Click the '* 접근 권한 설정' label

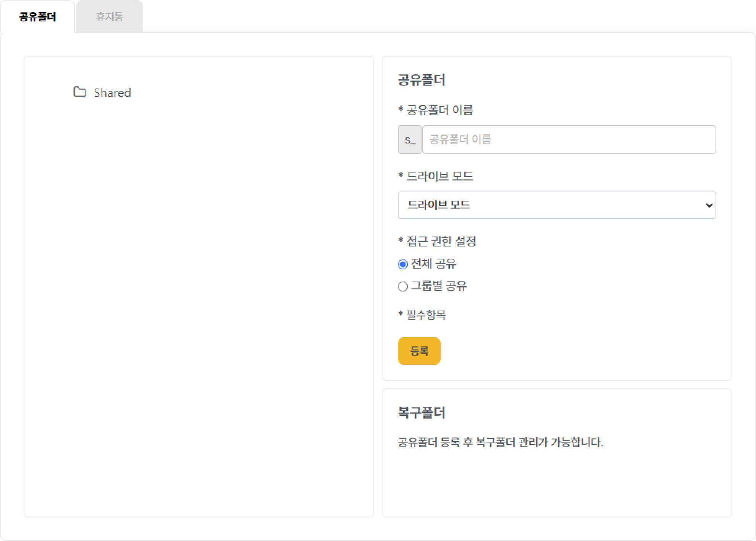(x=437, y=241)
